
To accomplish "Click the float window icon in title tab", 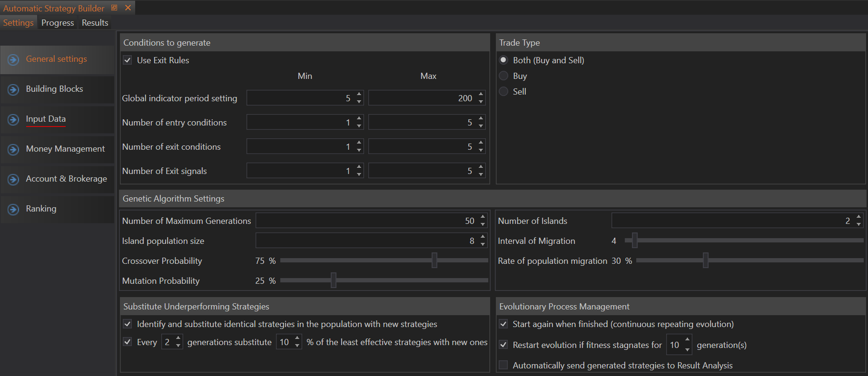I will [114, 8].
